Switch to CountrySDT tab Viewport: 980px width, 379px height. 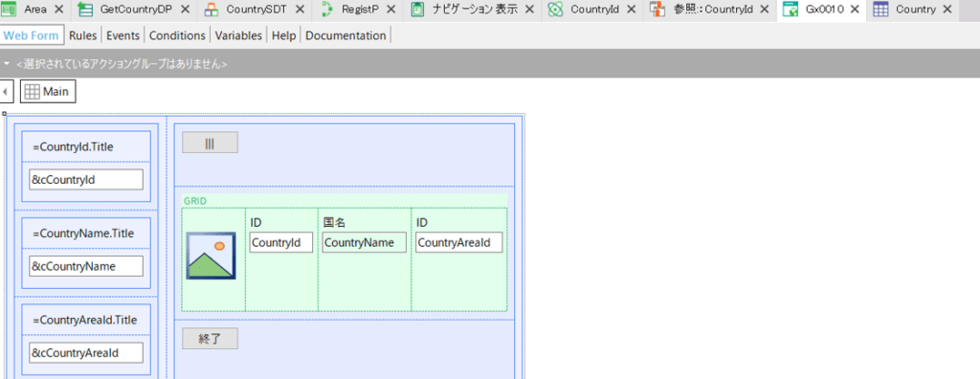click(x=256, y=10)
